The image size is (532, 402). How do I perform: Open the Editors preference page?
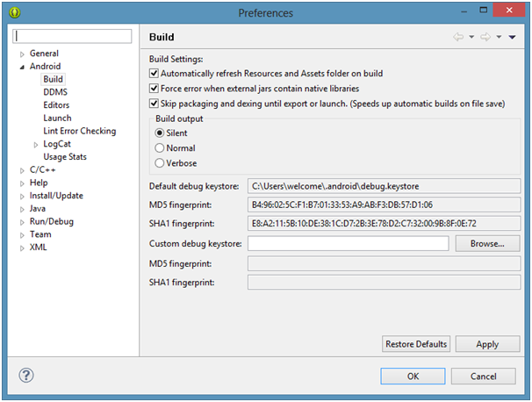(x=56, y=104)
